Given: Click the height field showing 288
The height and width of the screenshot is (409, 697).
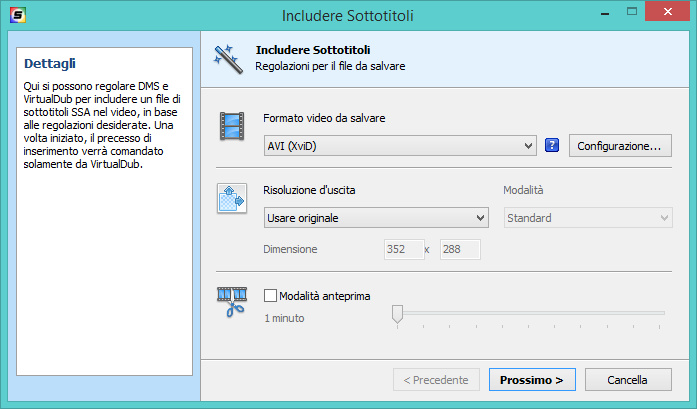Looking at the screenshot, I should click(460, 250).
